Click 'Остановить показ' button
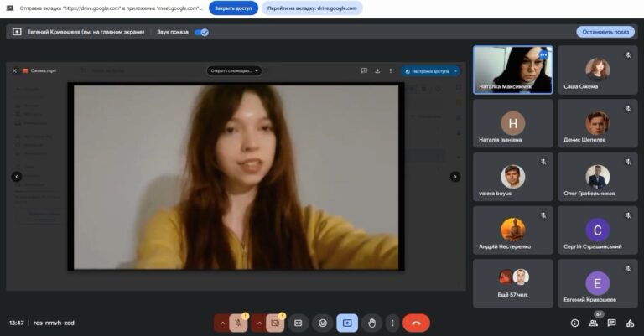The image size is (644, 336). click(x=605, y=32)
